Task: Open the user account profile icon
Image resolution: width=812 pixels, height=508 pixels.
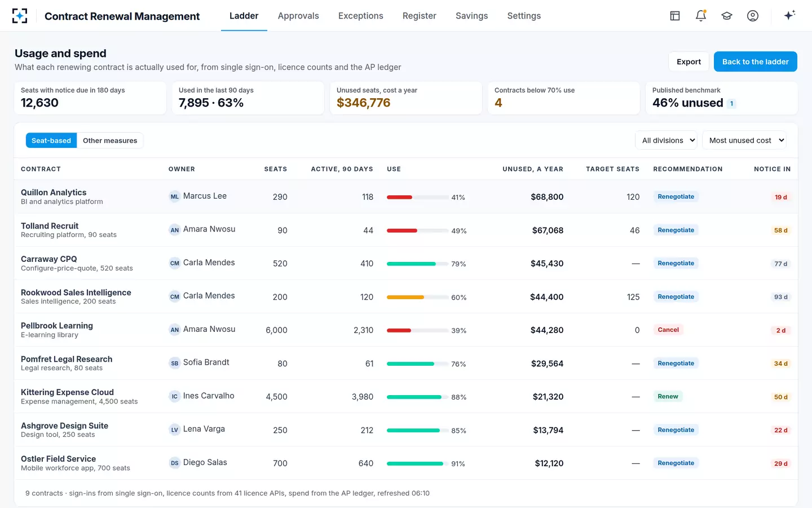Action: 753,16
